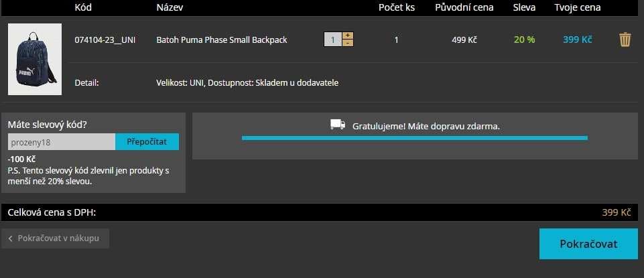Viewport: 644px width, 278px height.
Task: Click the Původní cena column header
Action: 464,7
